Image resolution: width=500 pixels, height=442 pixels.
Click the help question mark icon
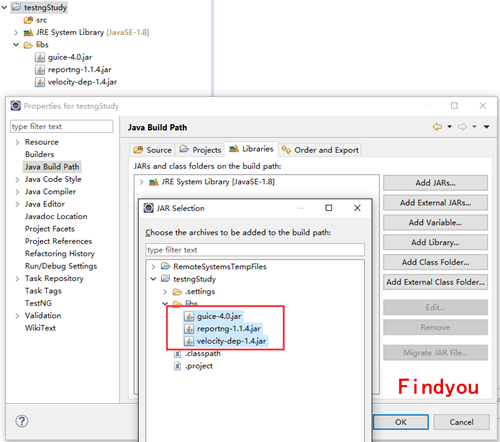(22, 421)
